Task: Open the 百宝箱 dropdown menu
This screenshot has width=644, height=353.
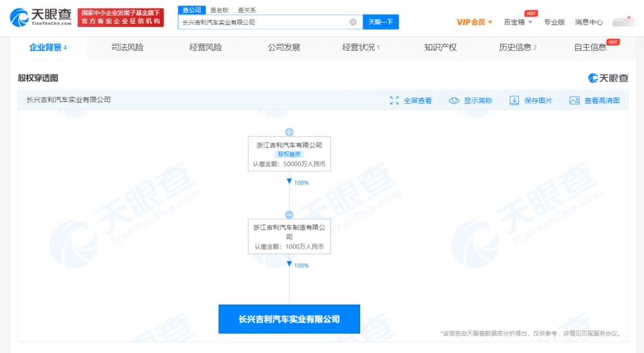Action: pyautogui.click(x=518, y=22)
